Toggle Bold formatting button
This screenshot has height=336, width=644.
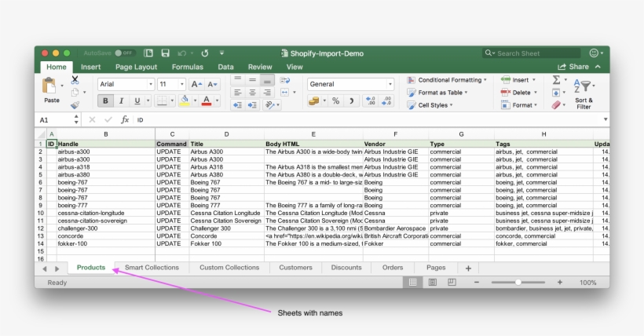(105, 100)
